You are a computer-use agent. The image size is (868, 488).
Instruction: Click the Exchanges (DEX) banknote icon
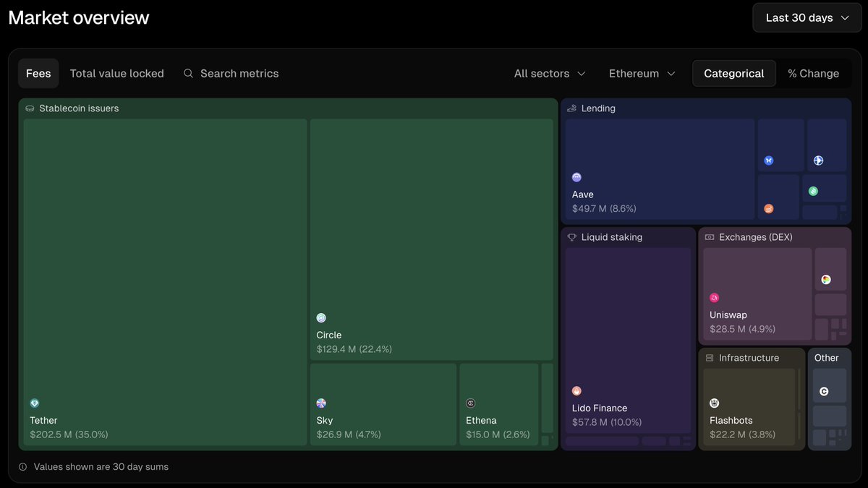[710, 237]
